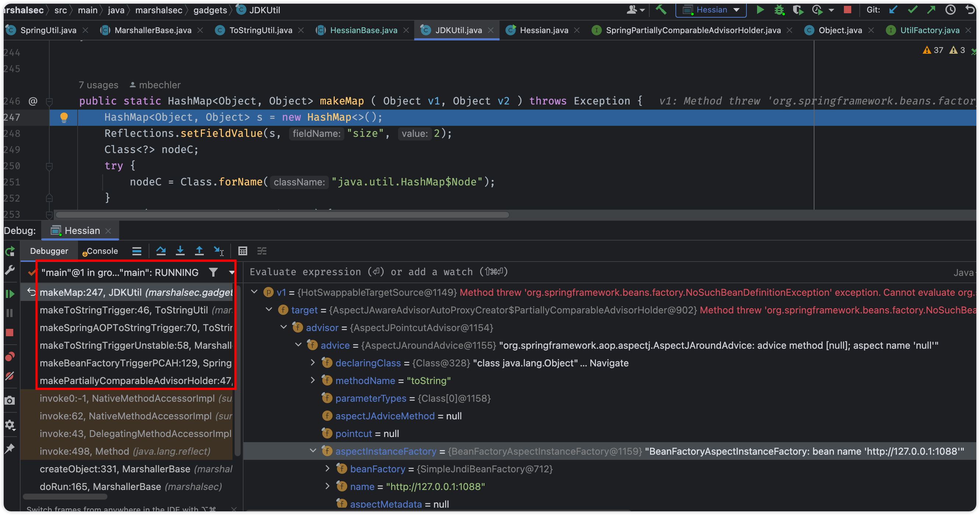This screenshot has height=515, width=980.
Task: Mute breakpoints icon in debug sidebar
Action: coord(10,376)
